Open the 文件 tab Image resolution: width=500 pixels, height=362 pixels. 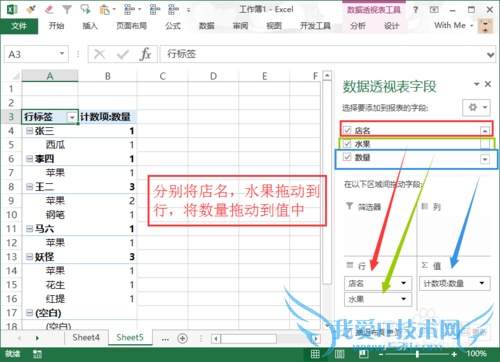pyautogui.click(x=19, y=26)
